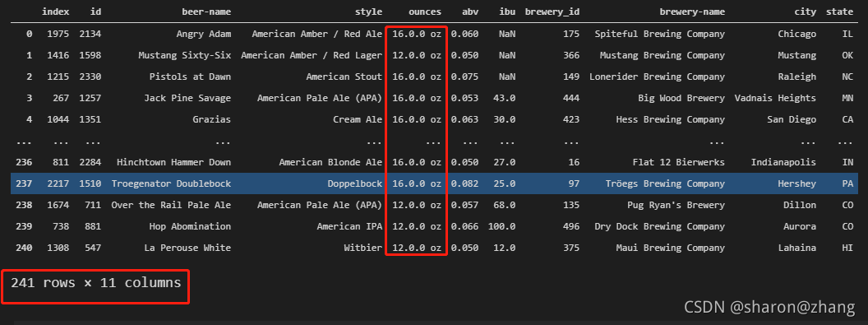Click the brewery-name column header
The height and width of the screenshot is (325, 868).
(692, 11)
